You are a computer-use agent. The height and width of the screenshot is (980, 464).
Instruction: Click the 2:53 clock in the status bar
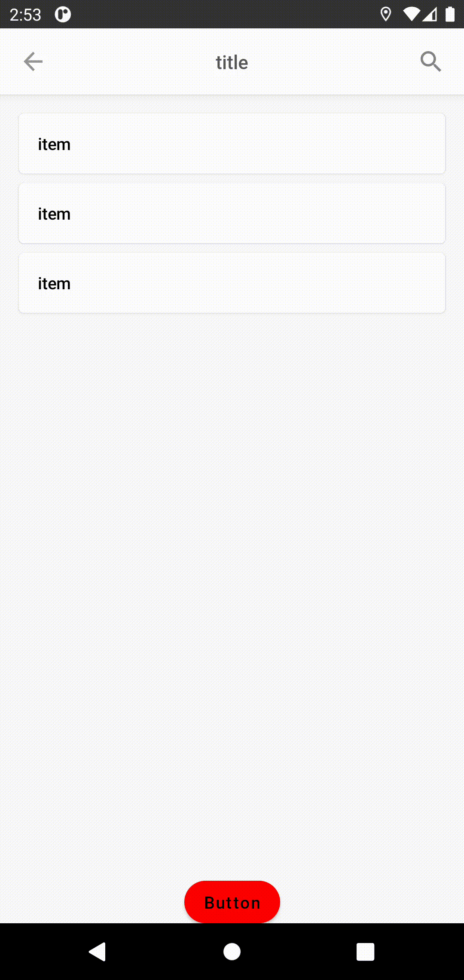pyautogui.click(x=25, y=15)
